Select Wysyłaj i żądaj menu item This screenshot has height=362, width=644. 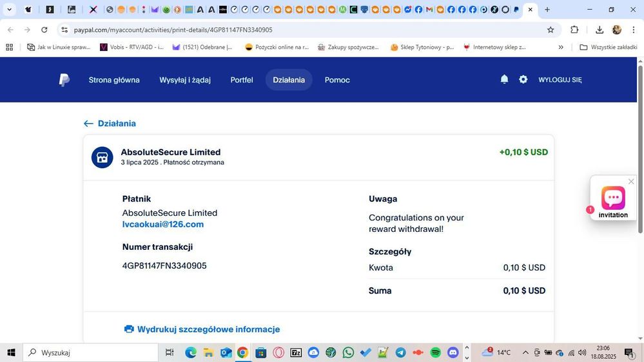(185, 80)
